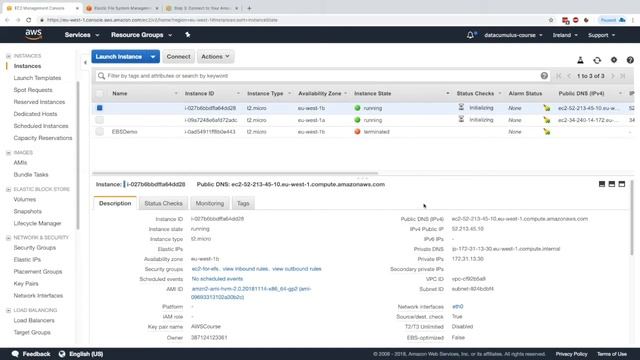Toggle the select-all instances checkbox
This screenshot has height=360, width=640.
point(100,93)
